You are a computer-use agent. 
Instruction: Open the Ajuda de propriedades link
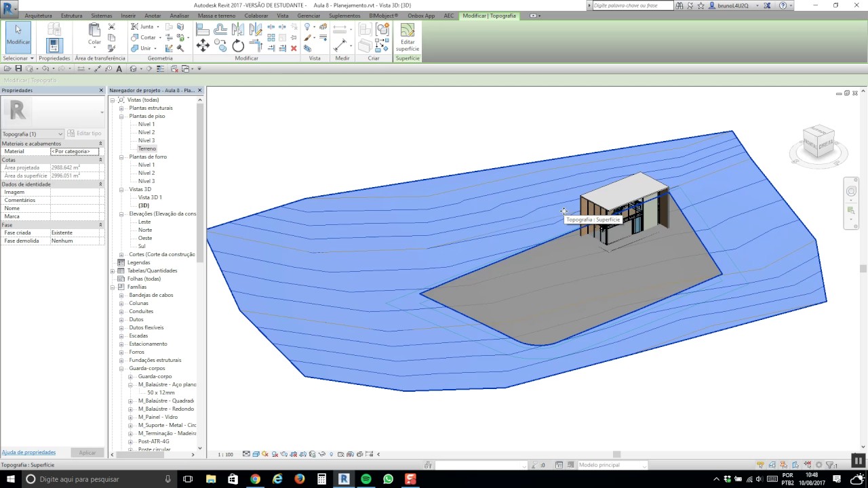(28, 452)
